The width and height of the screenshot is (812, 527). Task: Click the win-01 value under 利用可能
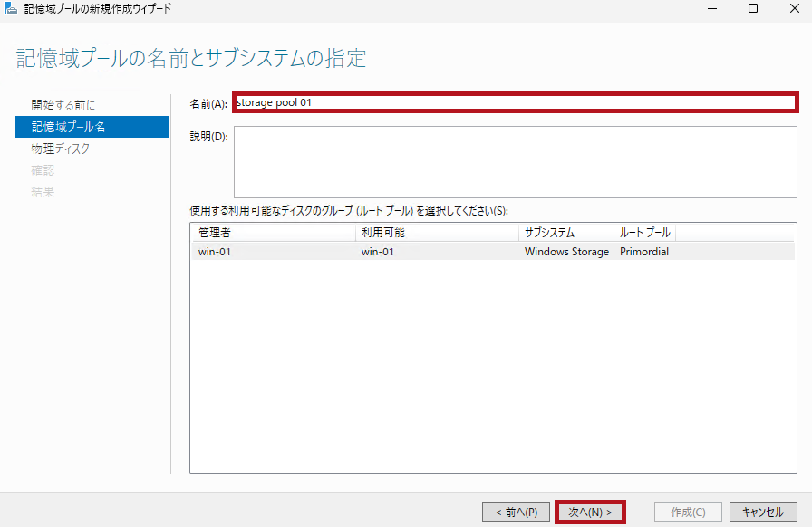click(377, 252)
